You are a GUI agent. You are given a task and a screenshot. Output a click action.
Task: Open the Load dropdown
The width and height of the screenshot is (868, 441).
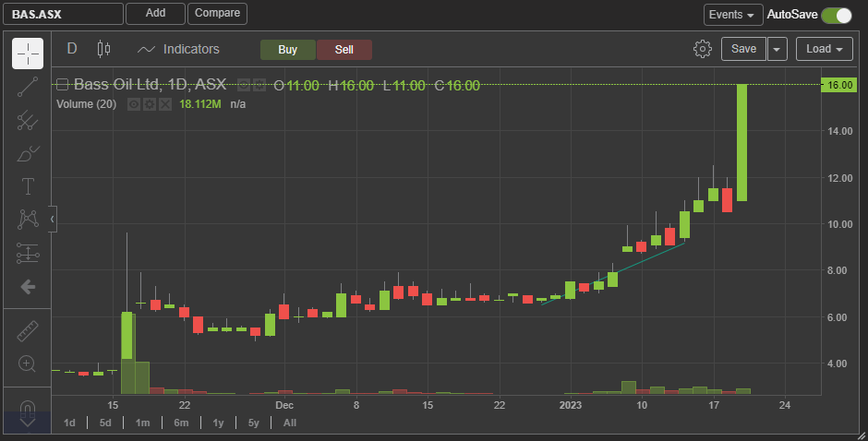[824, 49]
